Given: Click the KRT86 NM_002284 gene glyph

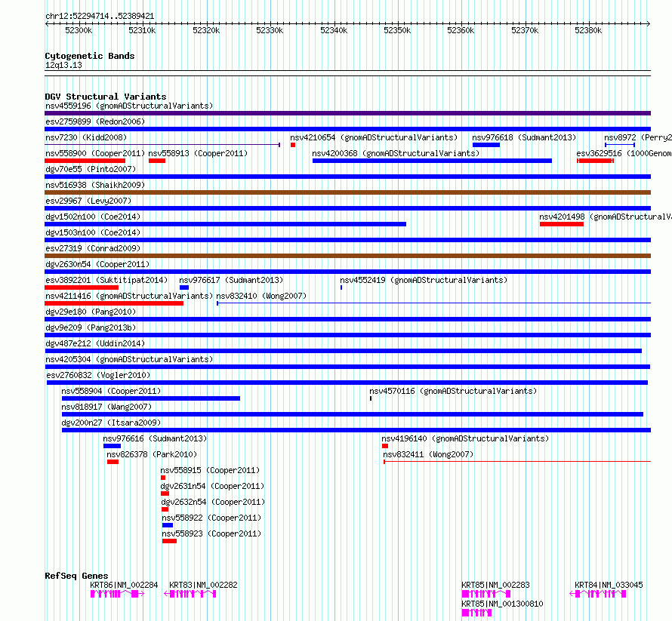Looking at the screenshot, I should [x=118, y=594].
